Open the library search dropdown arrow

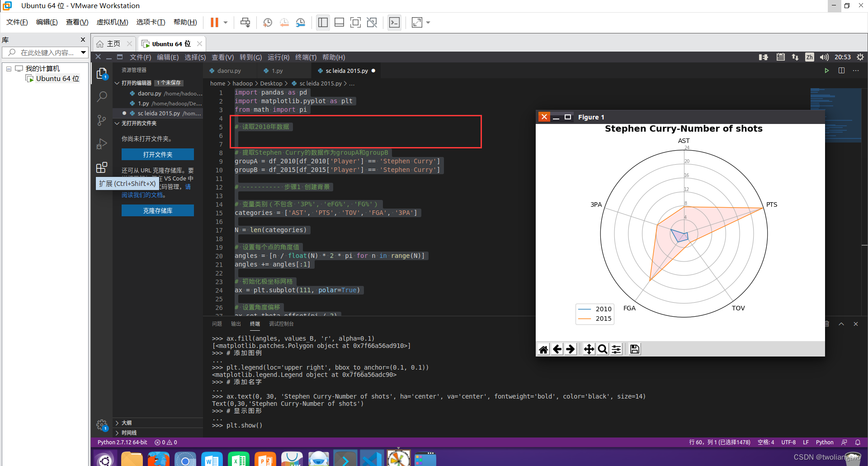click(83, 52)
